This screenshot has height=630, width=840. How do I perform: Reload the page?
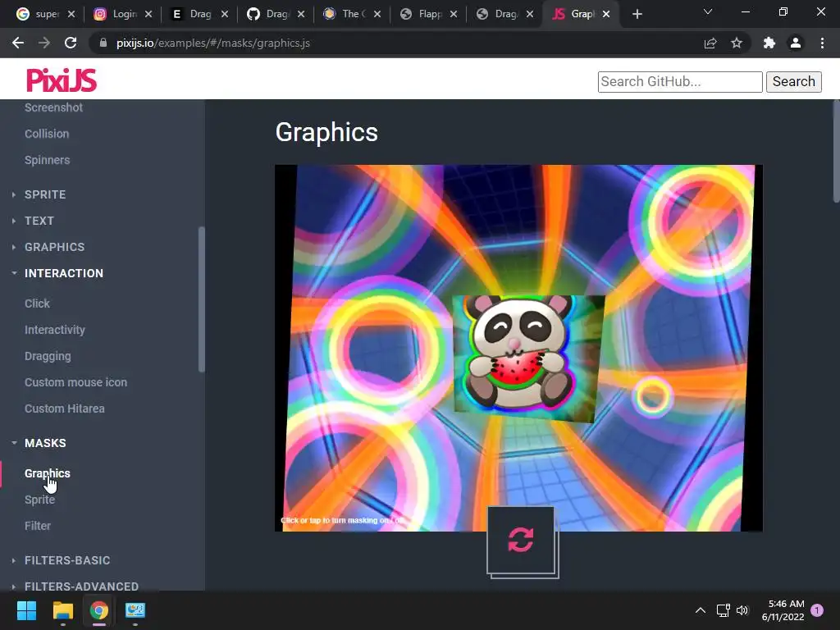click(71, 43)
